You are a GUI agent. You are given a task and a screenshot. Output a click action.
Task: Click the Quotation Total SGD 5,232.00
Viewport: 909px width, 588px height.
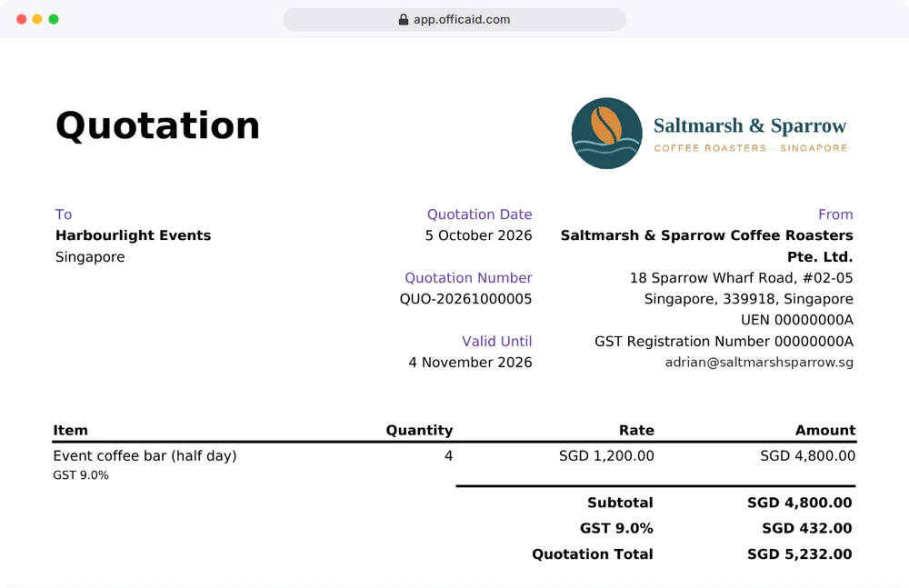coord(799,554)
